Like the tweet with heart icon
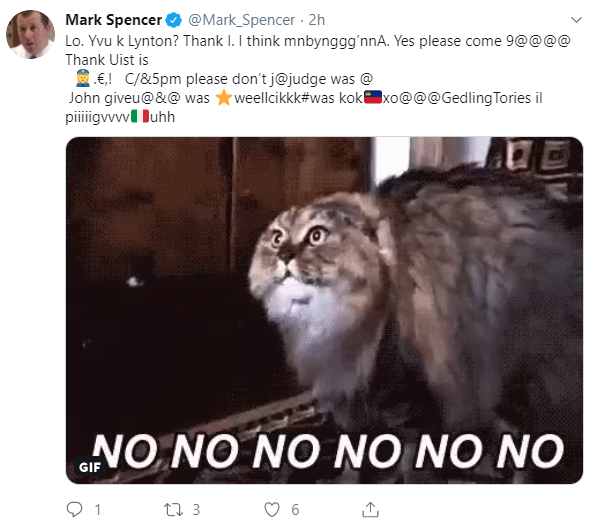 pyautogui.click(x=272, y=510)
